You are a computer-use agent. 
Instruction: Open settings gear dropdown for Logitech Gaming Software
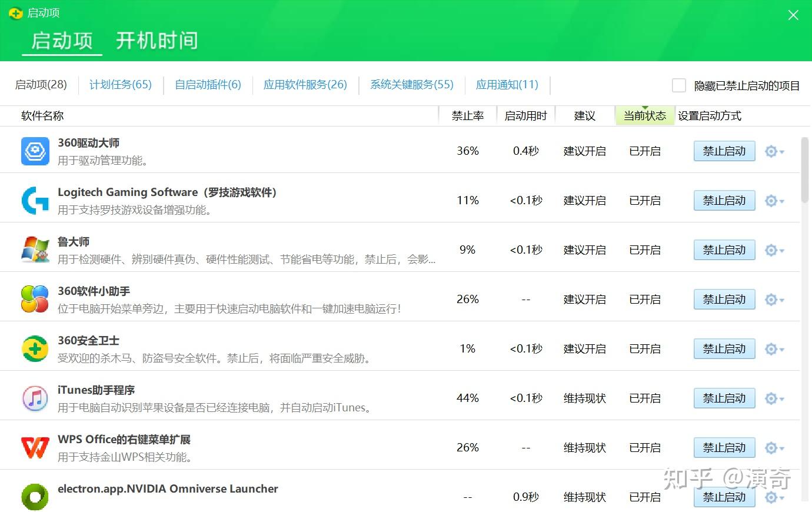(x=774, y=201)
